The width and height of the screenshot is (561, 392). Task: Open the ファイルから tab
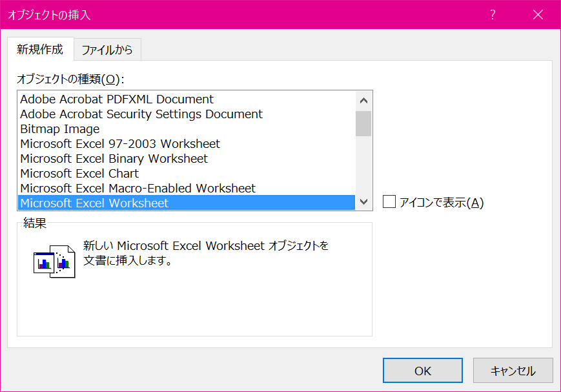pyautogui.click(x=107, y=50)
